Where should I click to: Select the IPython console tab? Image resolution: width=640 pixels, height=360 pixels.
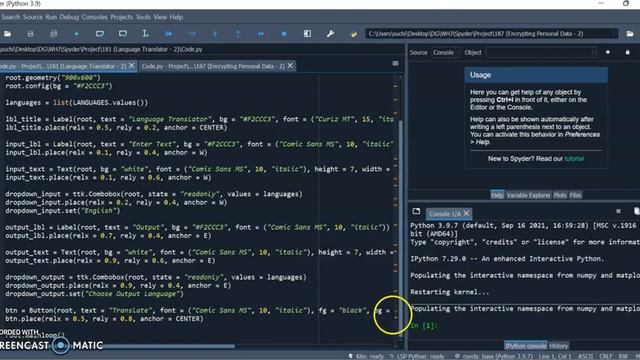[526, 346]
